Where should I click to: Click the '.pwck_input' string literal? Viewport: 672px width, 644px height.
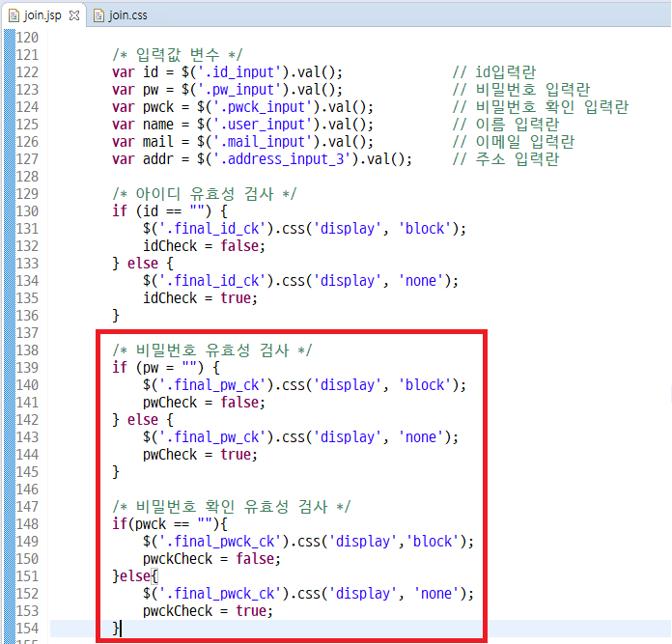click(266, 107)
